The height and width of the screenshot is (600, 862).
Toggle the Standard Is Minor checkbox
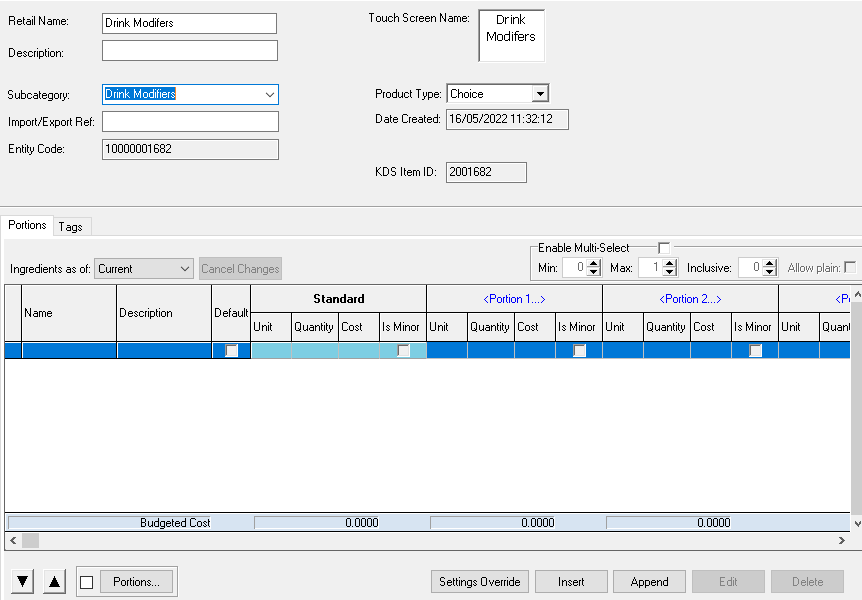pos(403,351)
